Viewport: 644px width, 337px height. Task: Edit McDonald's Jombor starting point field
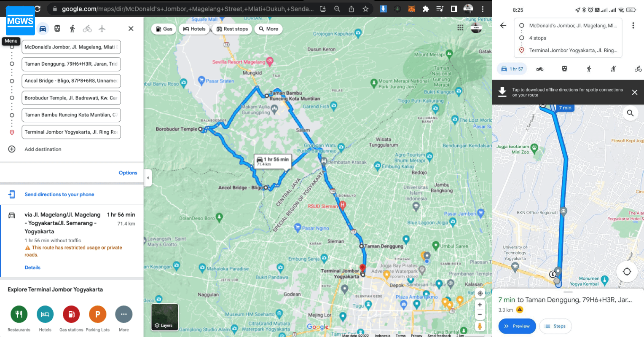tap(71, 47)
